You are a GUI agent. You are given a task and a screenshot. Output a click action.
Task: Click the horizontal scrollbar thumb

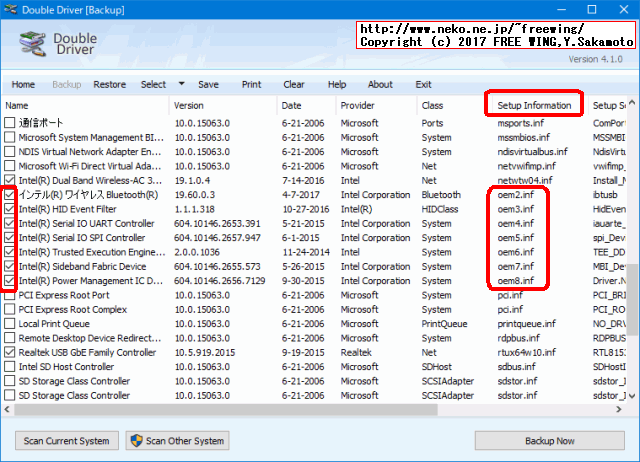point(226,409)
